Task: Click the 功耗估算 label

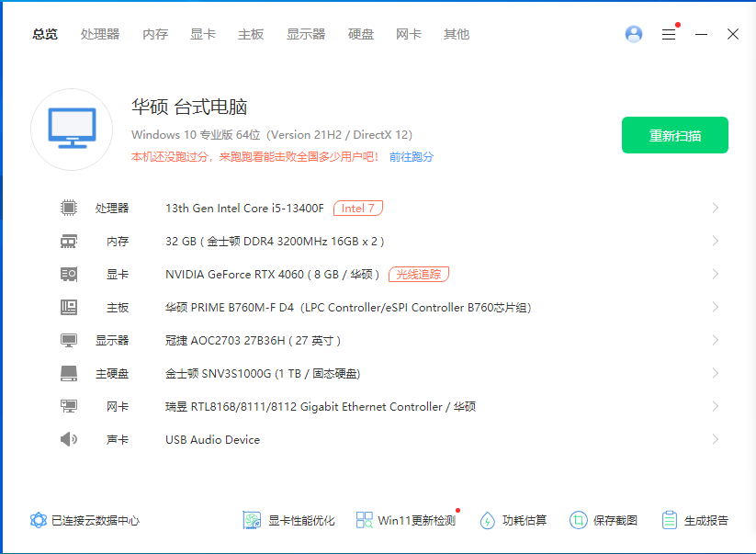Action: click(525, 520)
